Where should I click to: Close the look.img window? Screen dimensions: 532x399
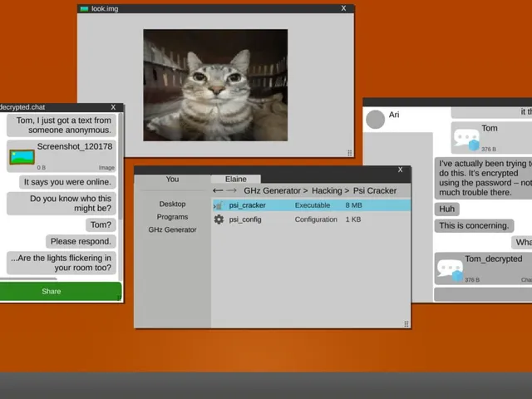343,8
